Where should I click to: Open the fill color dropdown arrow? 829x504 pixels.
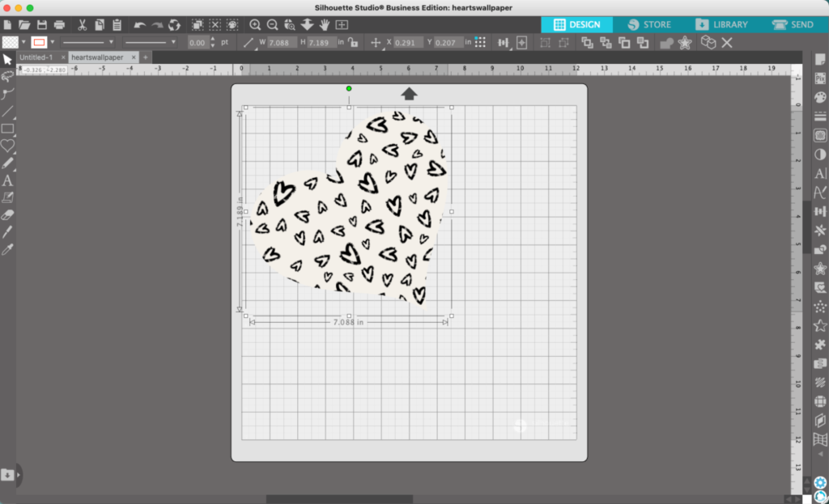point(23,42)
